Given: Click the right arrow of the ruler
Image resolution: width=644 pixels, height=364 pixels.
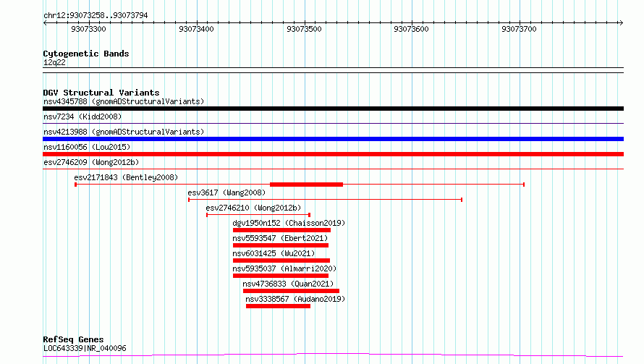Looking at the screenshot, I should 621,23.
